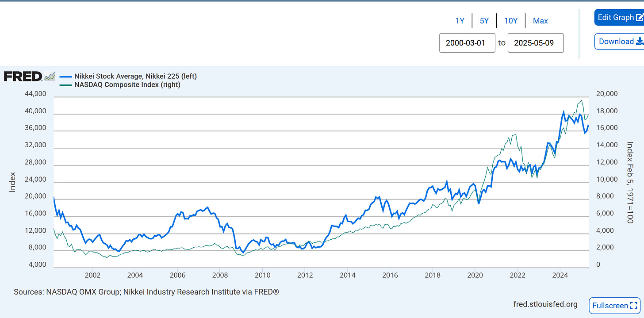Image resolution: width=644 pixels, height=318 pixels.
Task: Click the fred.stlouisfed.org text
Action: coord(545,304)
